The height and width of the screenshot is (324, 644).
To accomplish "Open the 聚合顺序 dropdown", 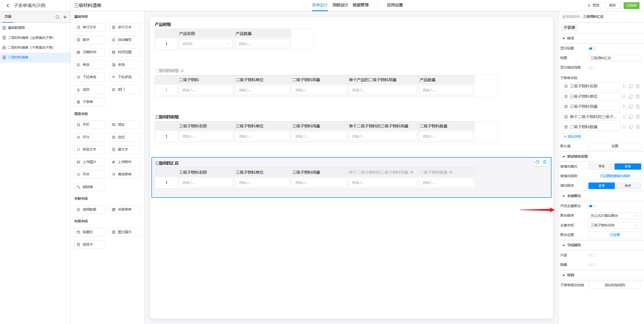I will pyautogui.click(x=614, y=216).
